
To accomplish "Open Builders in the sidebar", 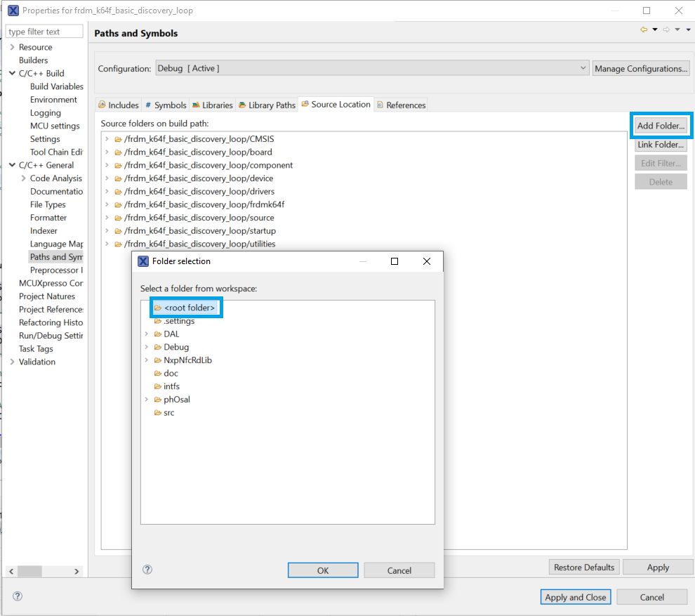I will coord(33,60).
